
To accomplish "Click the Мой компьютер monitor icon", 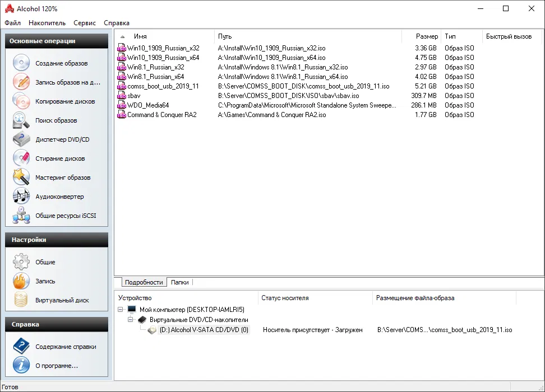I will click(x=132, y=309).
